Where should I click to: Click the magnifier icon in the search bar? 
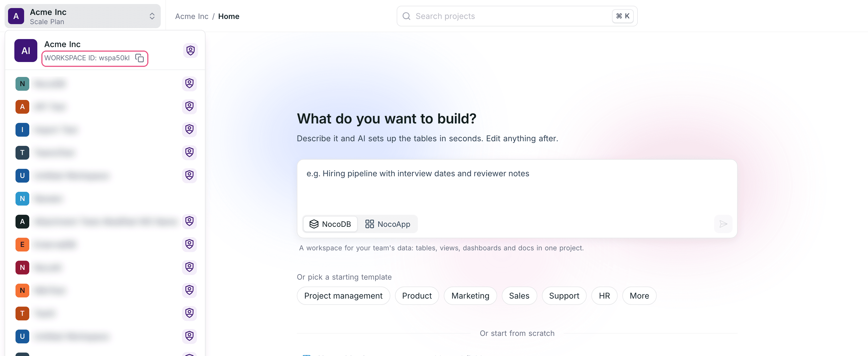click(406, 16)
